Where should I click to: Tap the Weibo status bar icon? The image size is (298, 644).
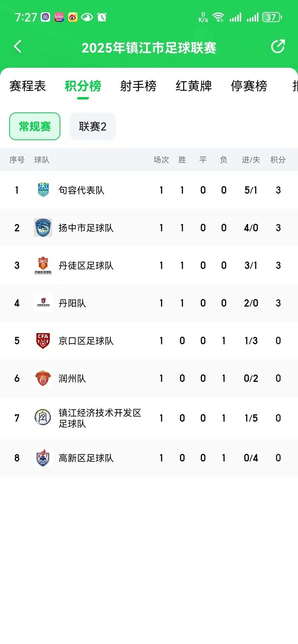click(x=73, y=17)
